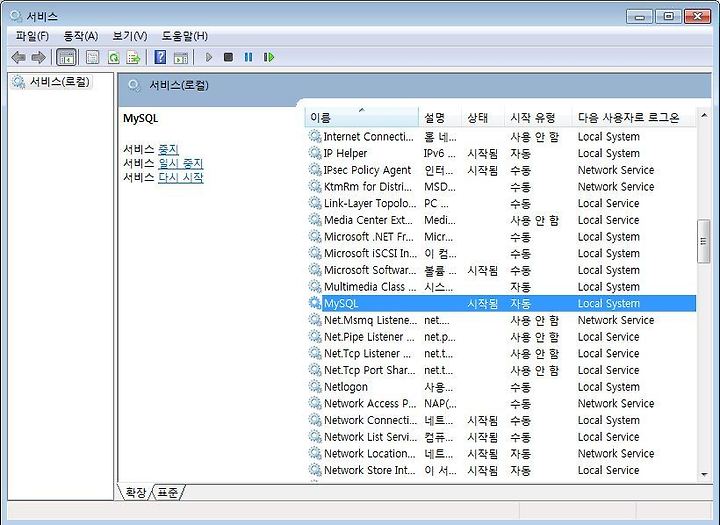Screen dimensions: 720x525
Task: Click Local System cell in MySQL row
Action: point(608,303)
